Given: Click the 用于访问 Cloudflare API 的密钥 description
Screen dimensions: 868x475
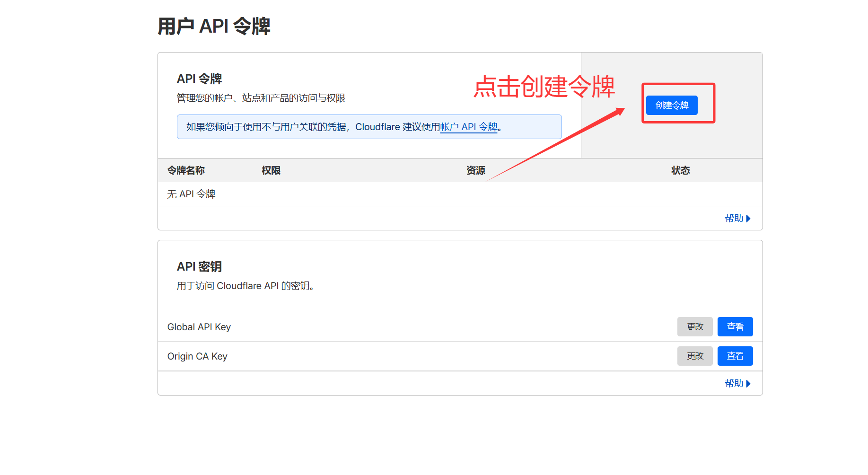Looking at the screenshot, I should pos(245,286).
